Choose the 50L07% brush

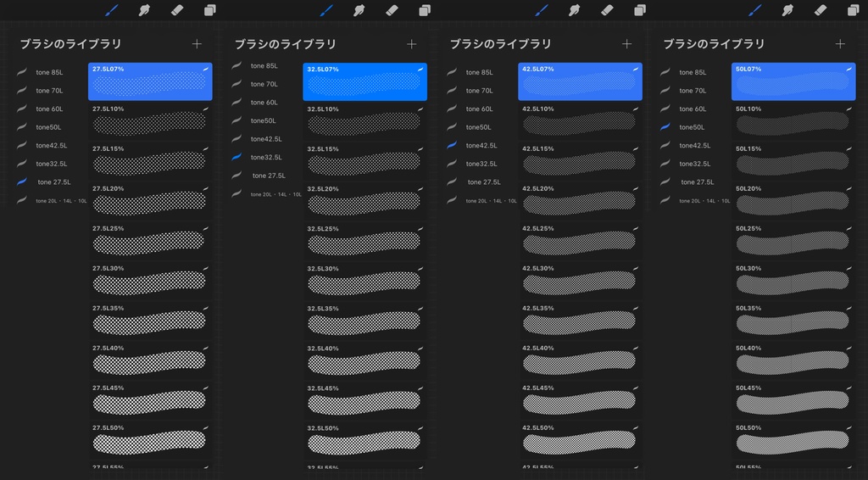click(793, 81)
